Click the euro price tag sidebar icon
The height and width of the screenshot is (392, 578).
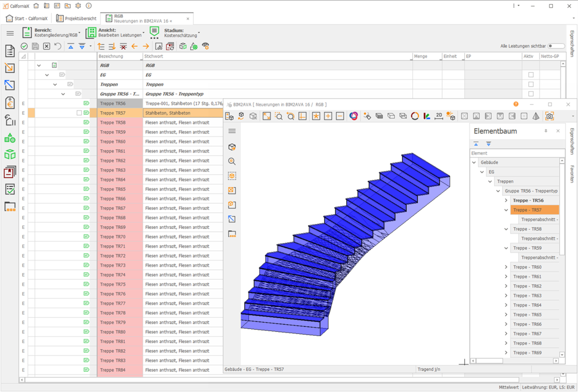pos(10,103)
